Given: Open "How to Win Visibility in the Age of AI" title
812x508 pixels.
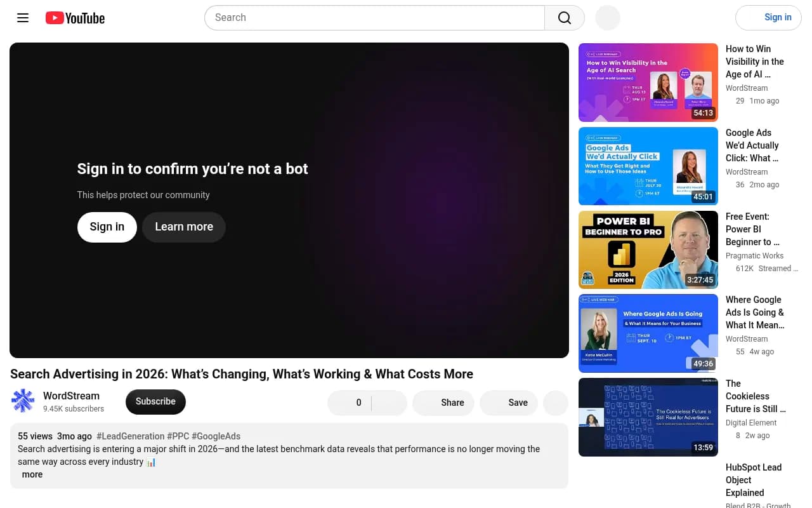Looking at the screenshot, I should point(755,62).
